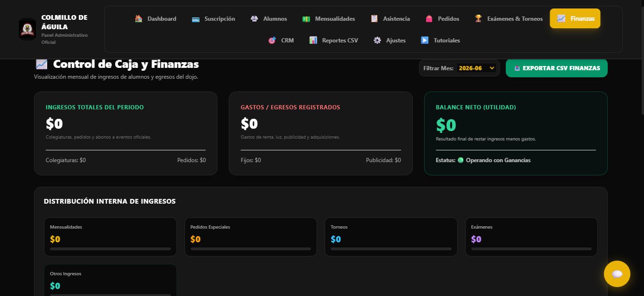This screenshot has width=644, height=296.
Task: Click the Gastos / Egresos Registrados card
Action: pyautogui.click(x=321, y=133)
